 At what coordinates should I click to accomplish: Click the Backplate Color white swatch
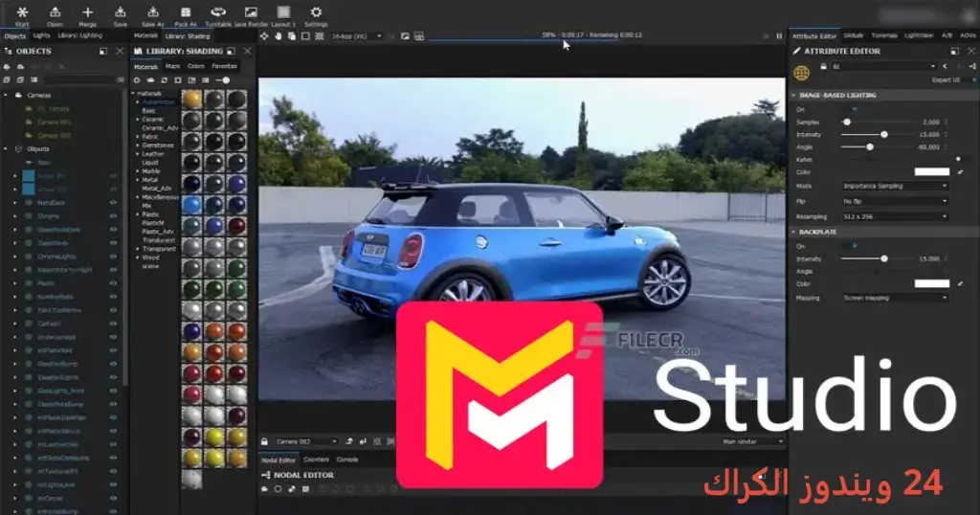pos(932,283)
